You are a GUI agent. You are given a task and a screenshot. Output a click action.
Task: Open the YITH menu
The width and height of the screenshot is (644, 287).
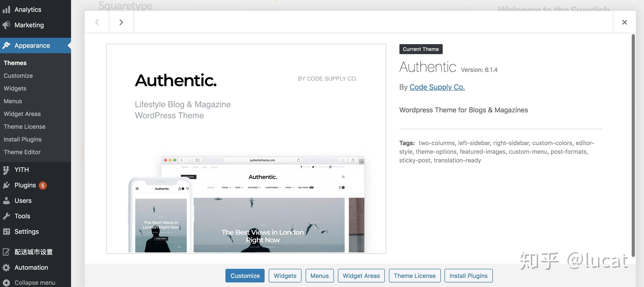(36, 170)
